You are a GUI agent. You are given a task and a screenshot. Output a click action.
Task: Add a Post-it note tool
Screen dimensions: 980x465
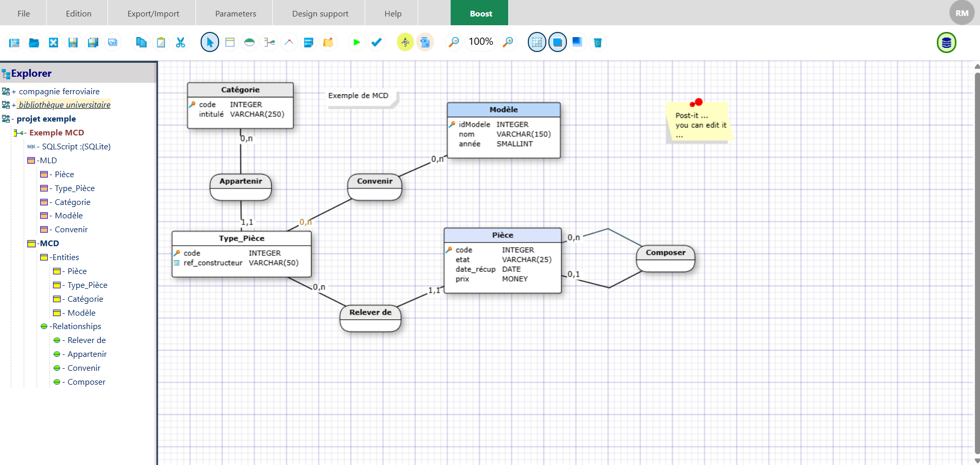click(x=328, y=42)
